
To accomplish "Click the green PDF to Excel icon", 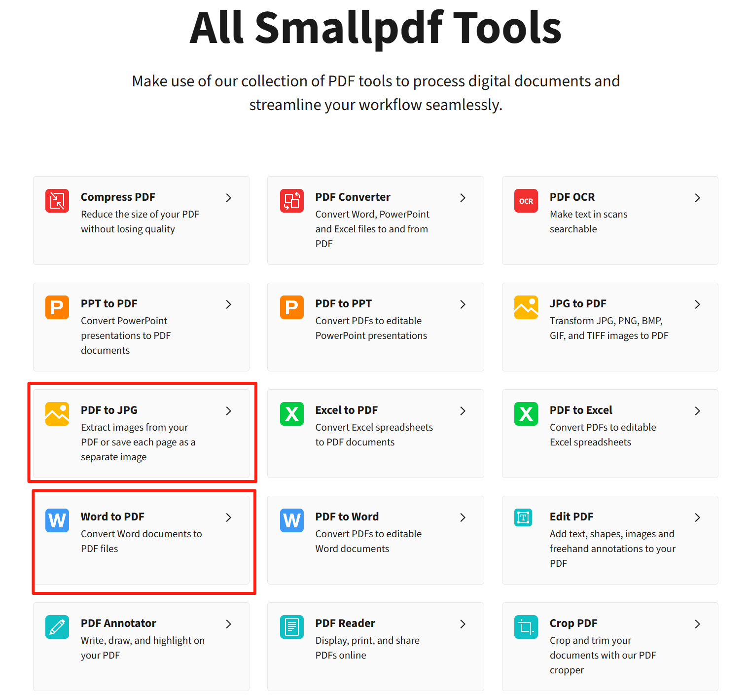I will [526, 414].
